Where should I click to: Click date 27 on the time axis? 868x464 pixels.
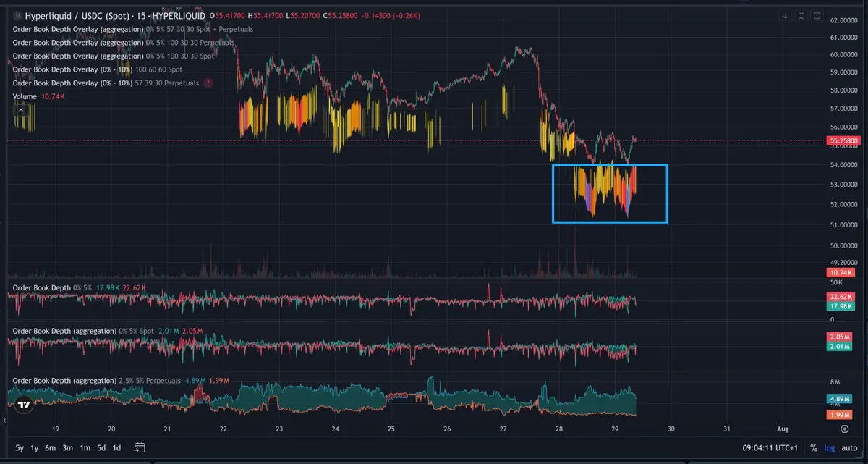tap(503, 429)
